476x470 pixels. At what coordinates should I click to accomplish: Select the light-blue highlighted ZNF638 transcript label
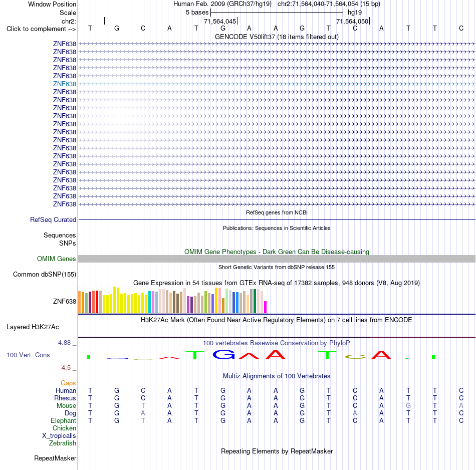(x=64, y=84)
